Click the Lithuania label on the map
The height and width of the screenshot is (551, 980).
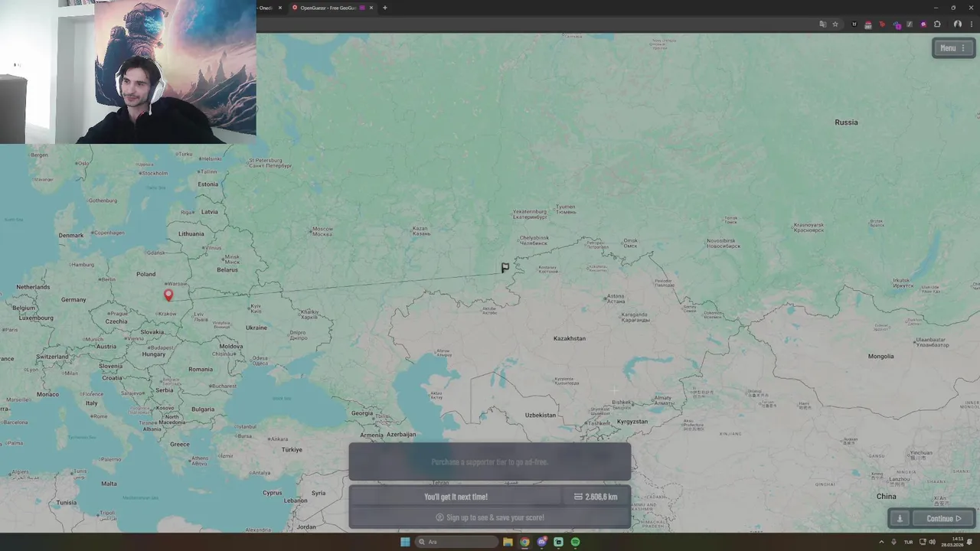191,233
